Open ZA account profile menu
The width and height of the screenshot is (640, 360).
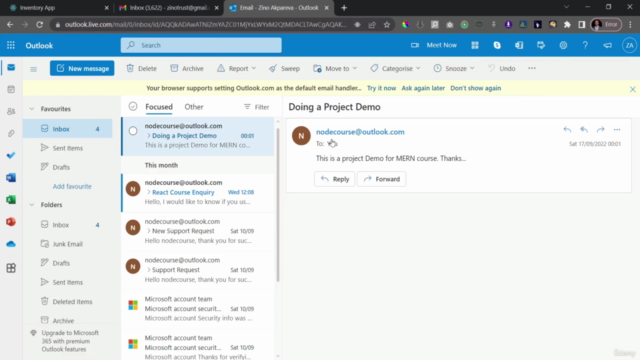click(629, 45)
